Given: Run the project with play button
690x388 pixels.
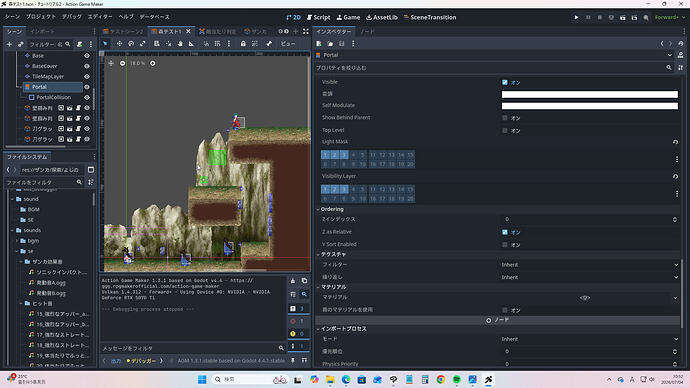Looking at the screenshot, I should coord(576,17).
